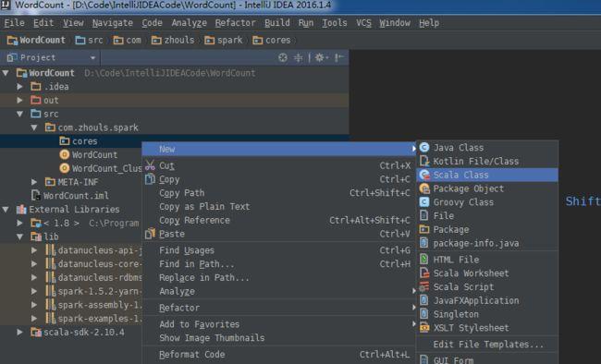Click the Paste clipboard icon

150,234
